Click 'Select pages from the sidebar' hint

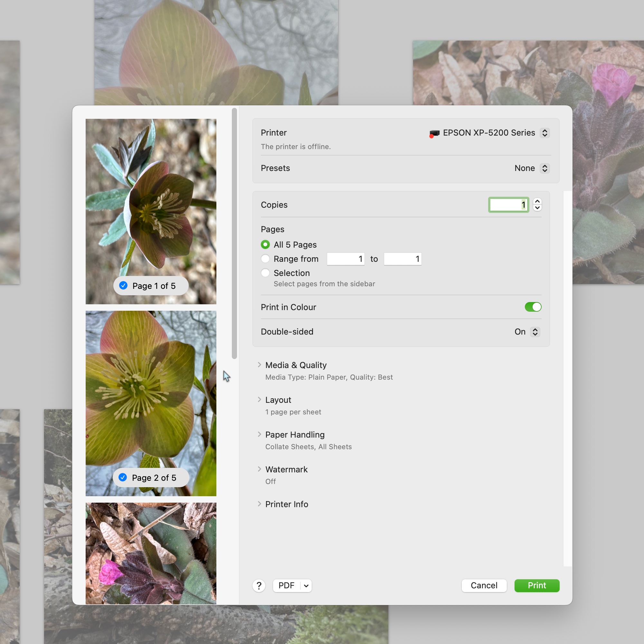tap(324, 284)
